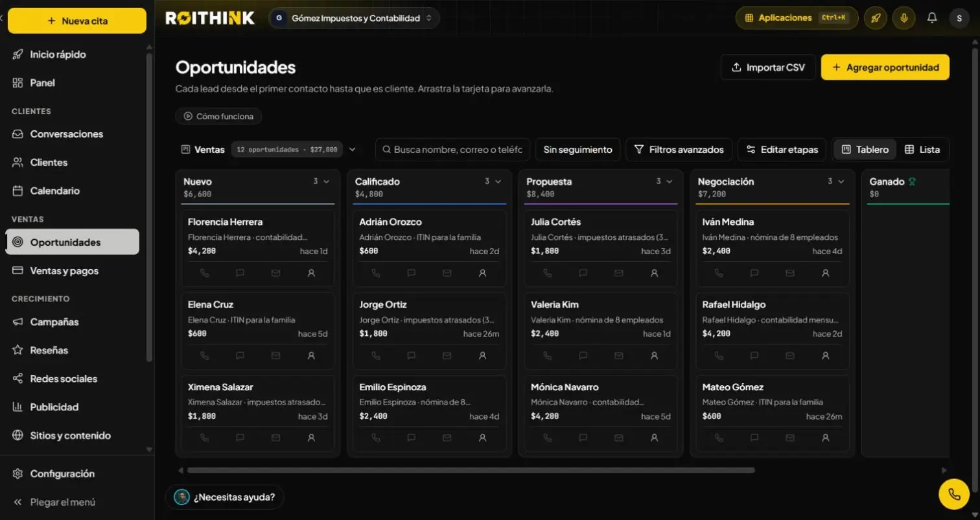
Task: Expand the Calificado column chevron
Action: (x=498, y=182)
